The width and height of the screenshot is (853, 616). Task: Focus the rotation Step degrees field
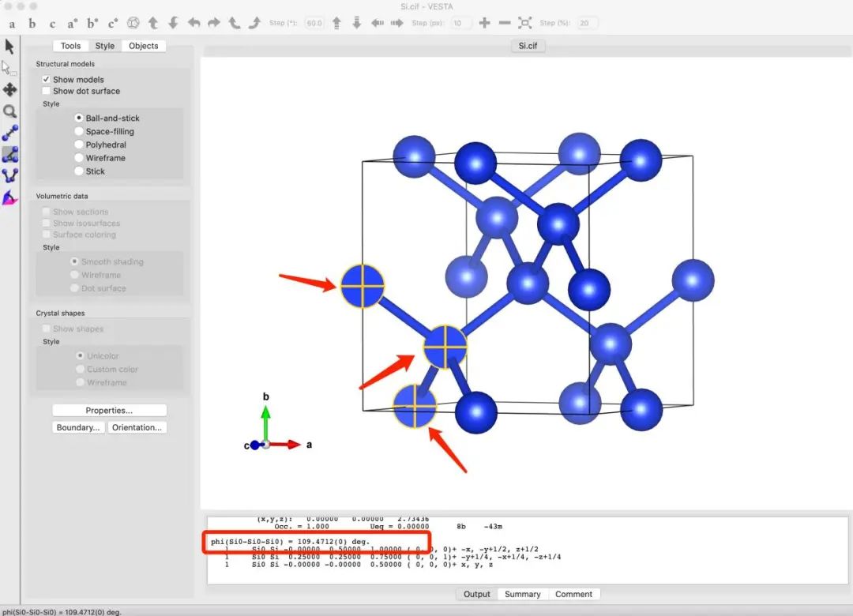pyautogui.click(x=314, y=23)
